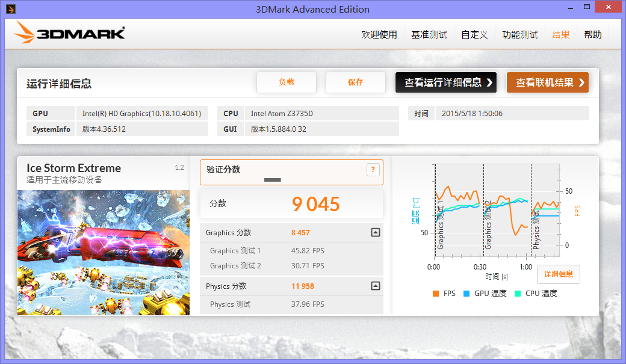Viewport: 626px width, 364px height.
Task: Select the Physics score value 11 958
Action: [x=303, y=286]
